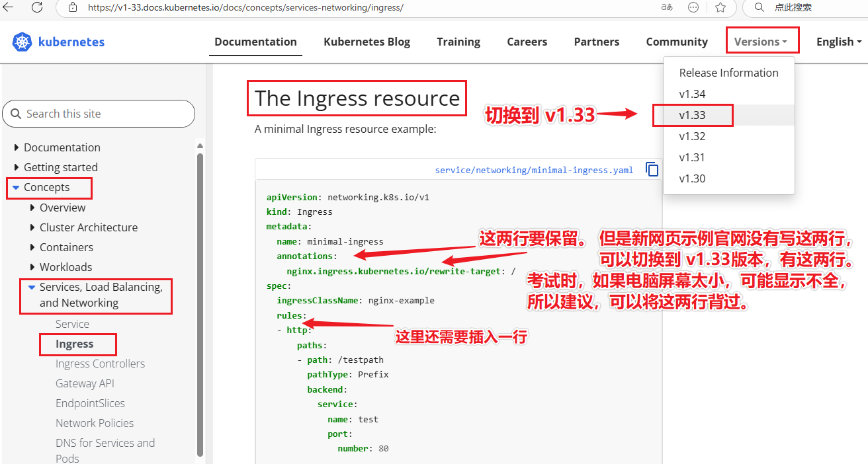Select Ingress Controllers in the sidebar

coord(100,364)
